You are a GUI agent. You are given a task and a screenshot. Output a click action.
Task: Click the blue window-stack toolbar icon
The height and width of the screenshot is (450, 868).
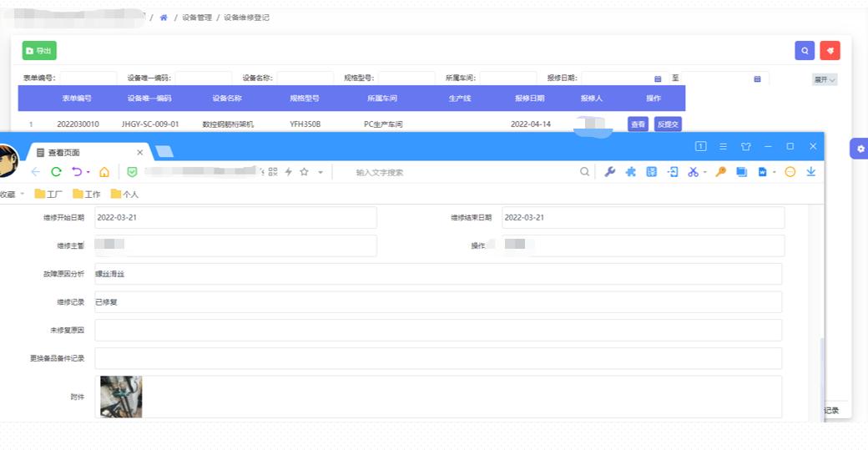point(741,172)
